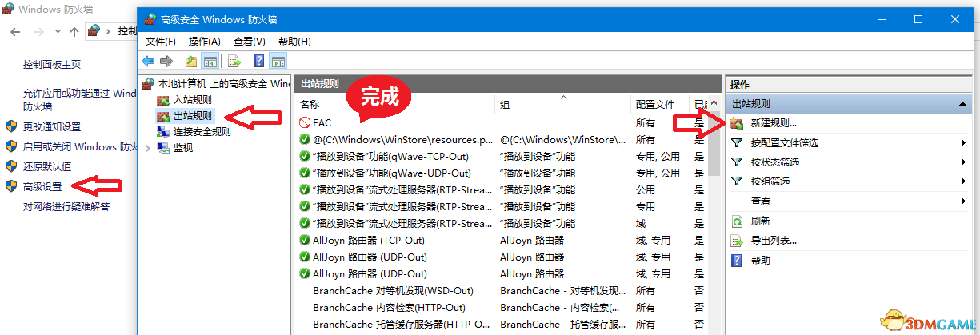This screenshot has height=335, width=980.
Task: Click the 控制 breadcrumb in the address bar
Action: (127, 31)
